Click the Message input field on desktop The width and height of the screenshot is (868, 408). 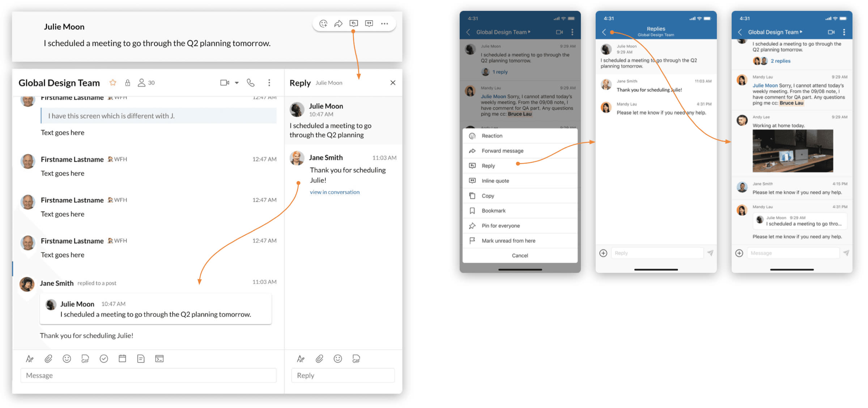[148, 375]
